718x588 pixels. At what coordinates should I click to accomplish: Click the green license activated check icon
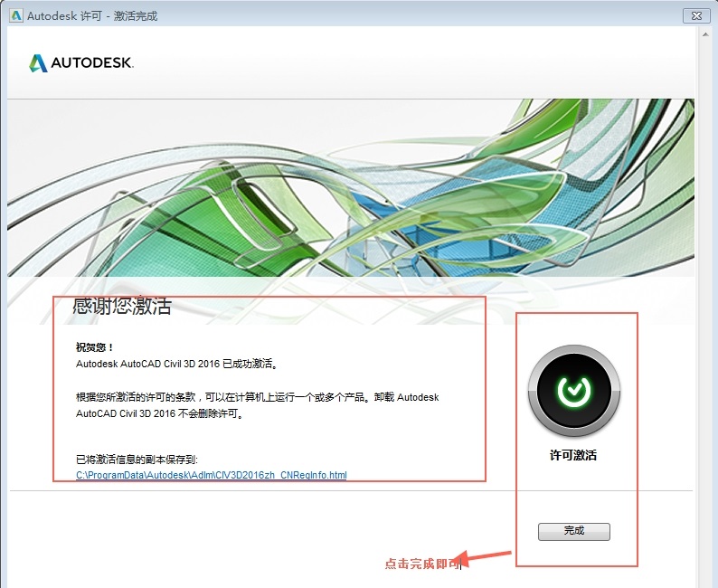click(573, 391)
